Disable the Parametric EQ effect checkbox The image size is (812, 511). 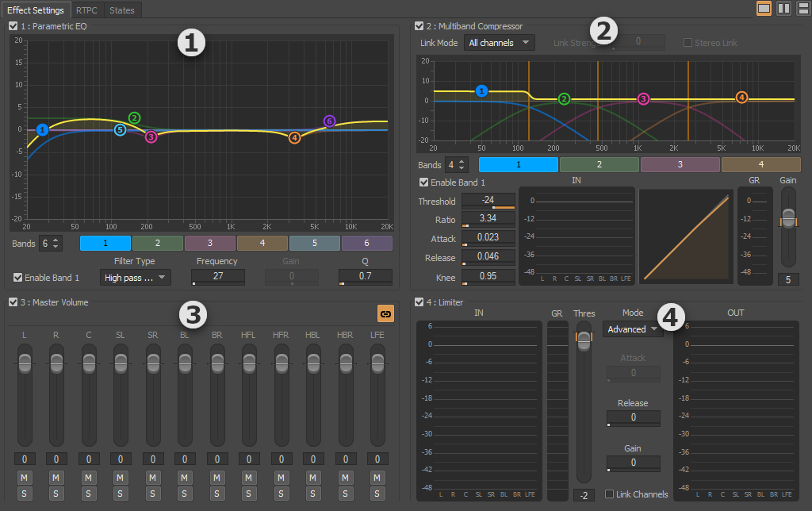pos(13,26)
